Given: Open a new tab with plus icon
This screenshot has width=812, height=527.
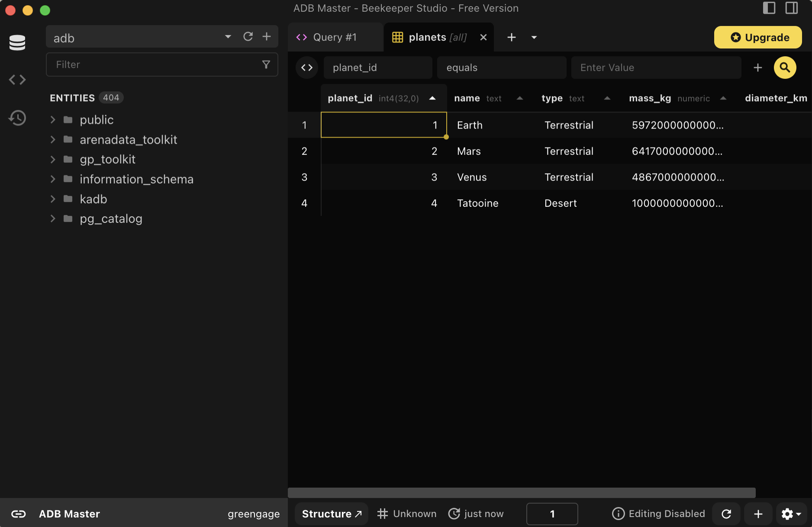Looking at the screenshot, I should (x=512, y=38).
